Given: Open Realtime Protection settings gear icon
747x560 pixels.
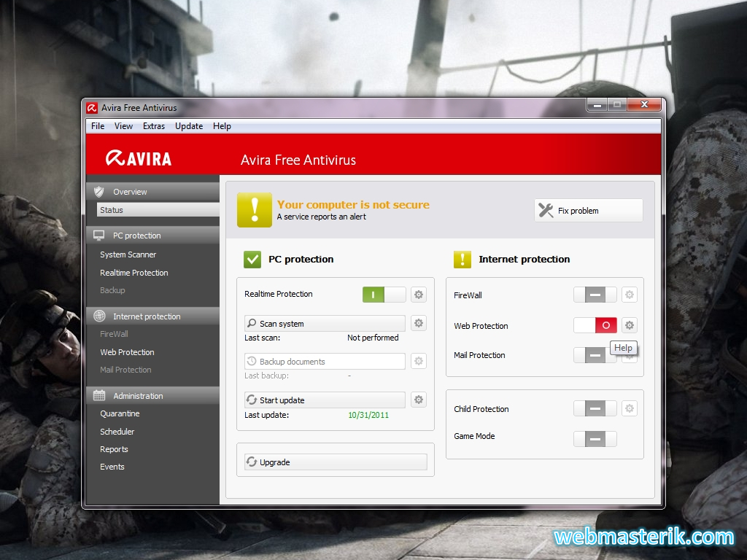Looking at the screenshot, I should coord(419,295).
